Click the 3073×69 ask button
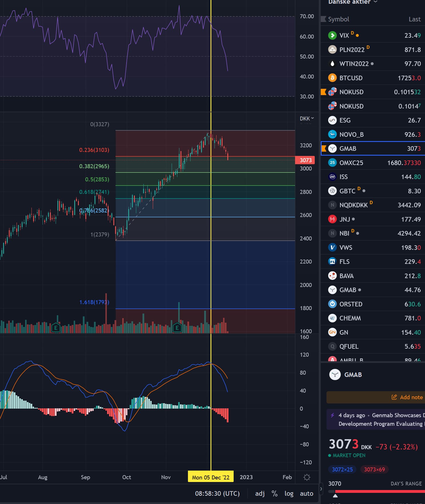425x504 pixels. tap(374, 469)
